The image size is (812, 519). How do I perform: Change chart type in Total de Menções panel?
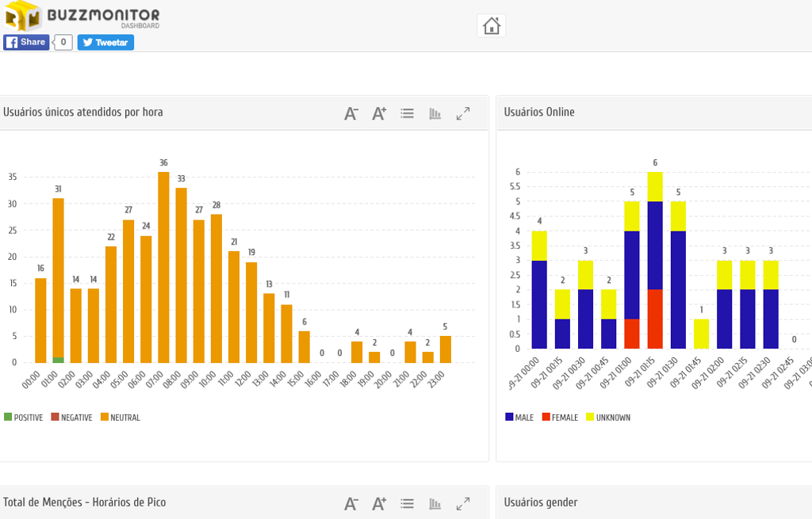[x=435, y=503]
